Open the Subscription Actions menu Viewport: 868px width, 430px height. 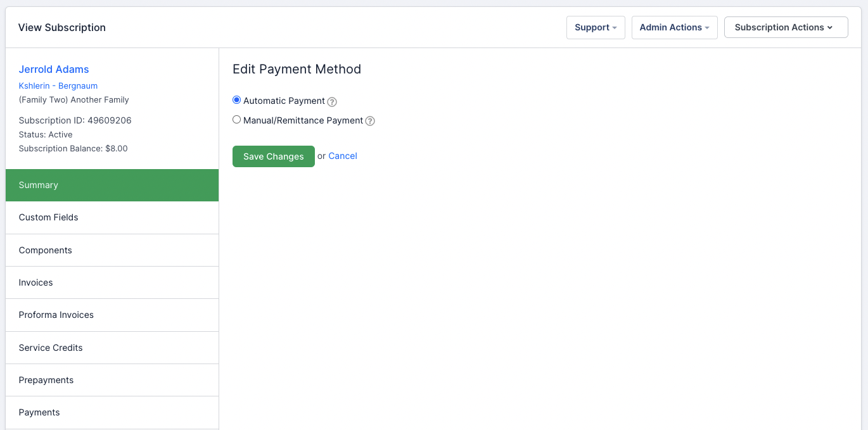tap(786, 27)
